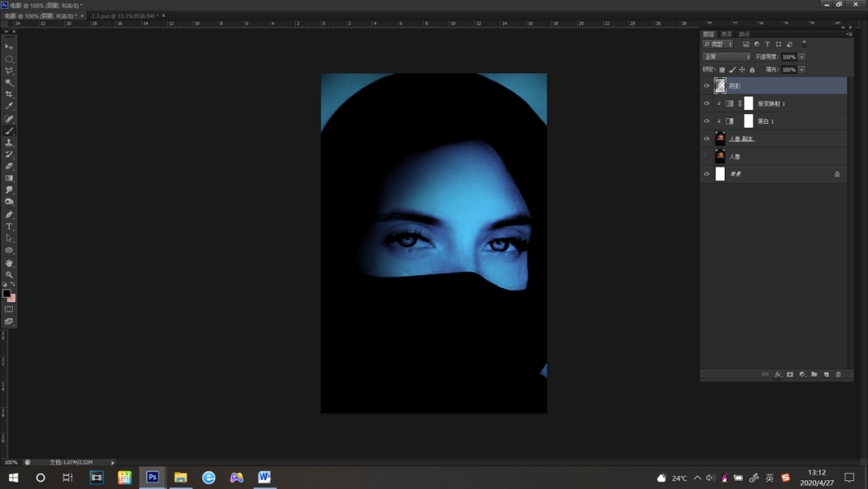Select the Clone Stamp tool
The image size is (868, 489).
[9, 142]
